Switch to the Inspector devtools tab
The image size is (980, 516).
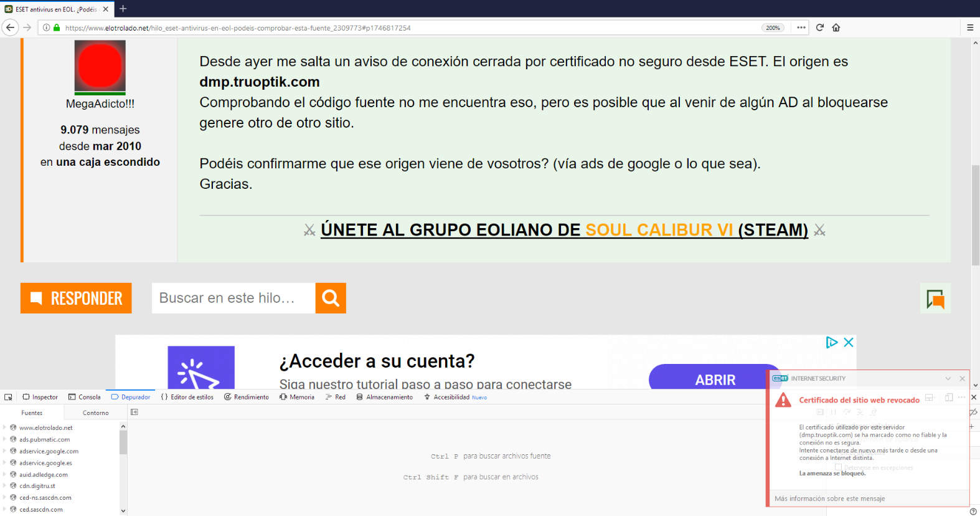40,397
